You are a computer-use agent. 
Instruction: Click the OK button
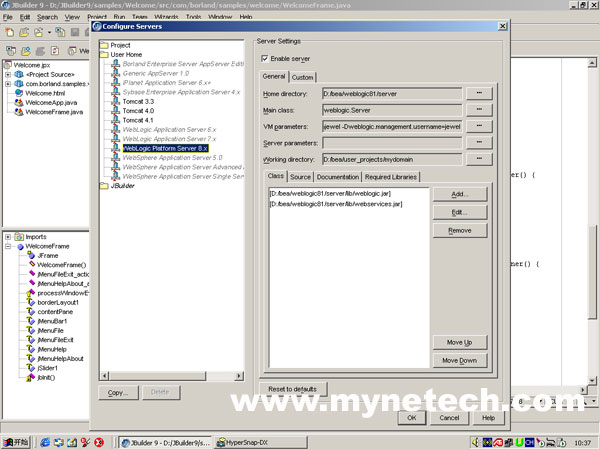coord(412,418)
